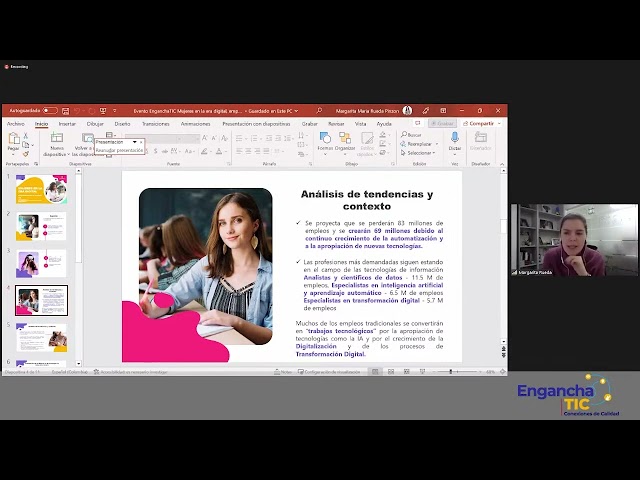The height and width of the screenshot is (480, 640).
Task: Switch to the Vista tab
Action: point(360,124)
